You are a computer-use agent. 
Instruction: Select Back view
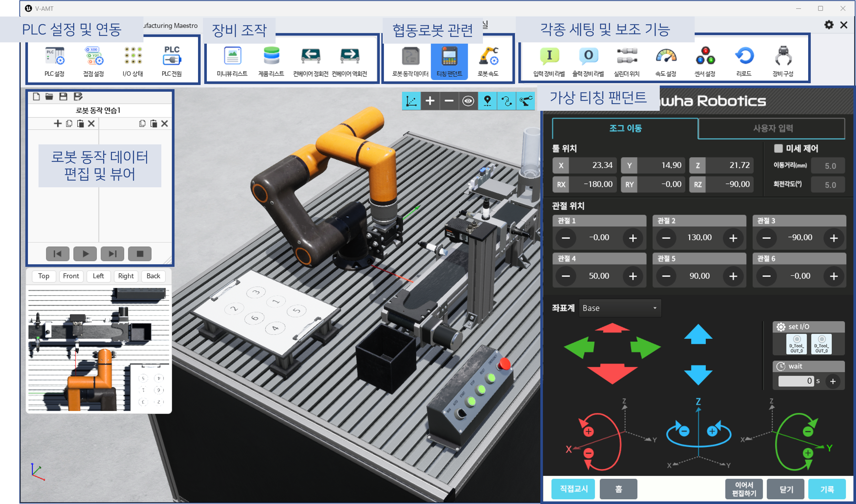coord(153,276)
